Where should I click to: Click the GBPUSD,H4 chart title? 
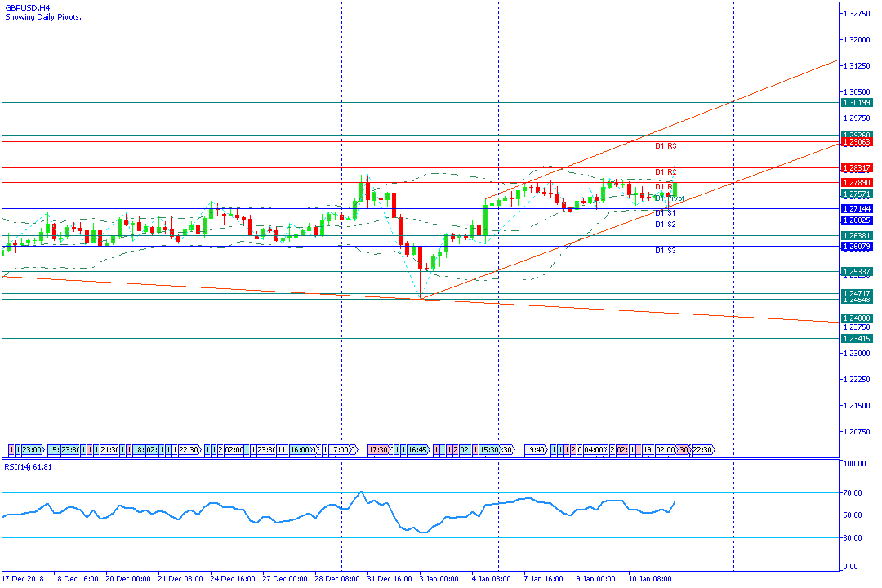tap(28, 8)
